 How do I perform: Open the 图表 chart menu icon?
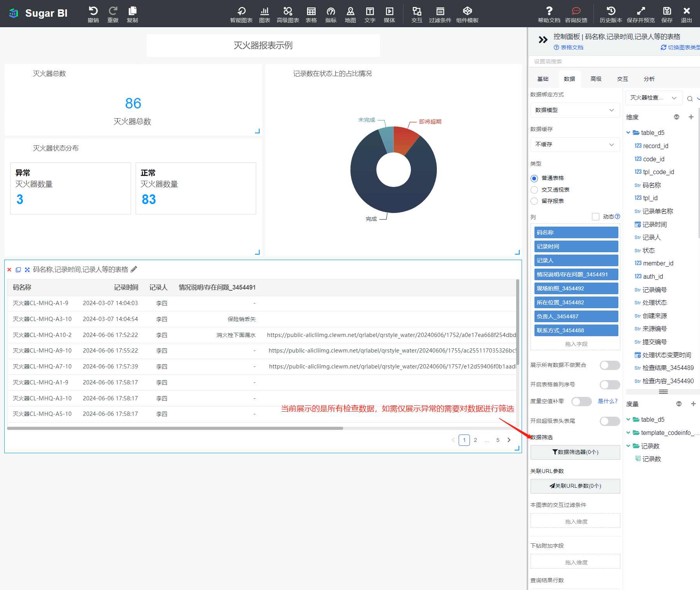click(265, 11)
